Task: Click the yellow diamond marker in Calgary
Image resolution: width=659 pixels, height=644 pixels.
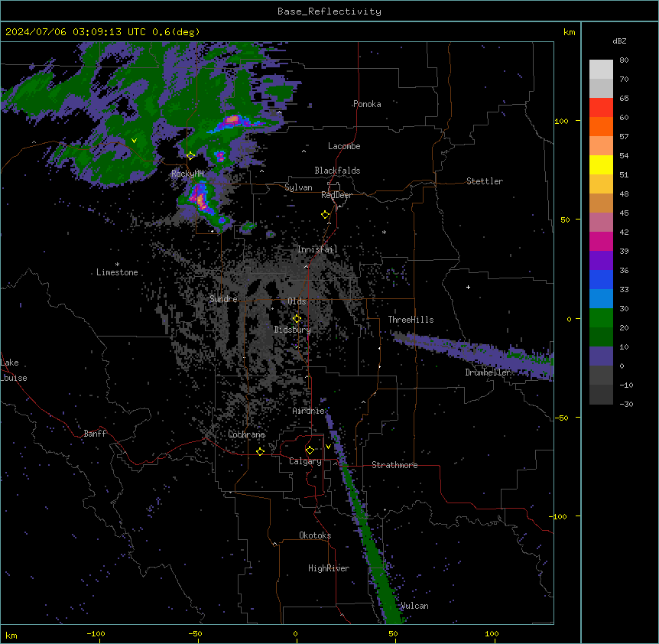Action: point(310,450)
